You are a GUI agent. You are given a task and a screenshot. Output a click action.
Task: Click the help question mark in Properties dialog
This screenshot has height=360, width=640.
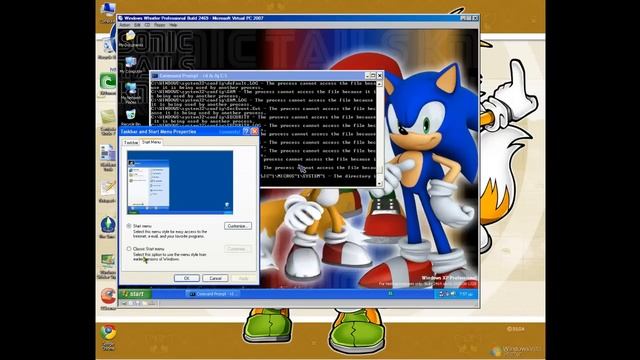point(246,131)
